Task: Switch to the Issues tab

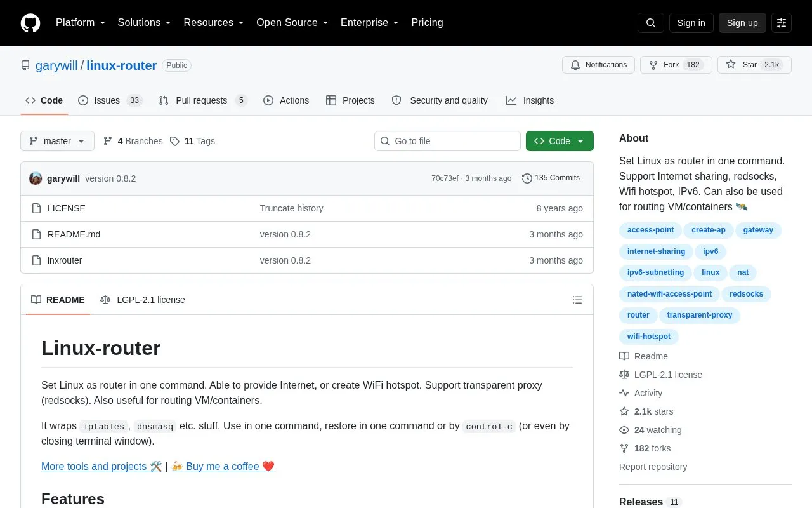Action: 110,100
